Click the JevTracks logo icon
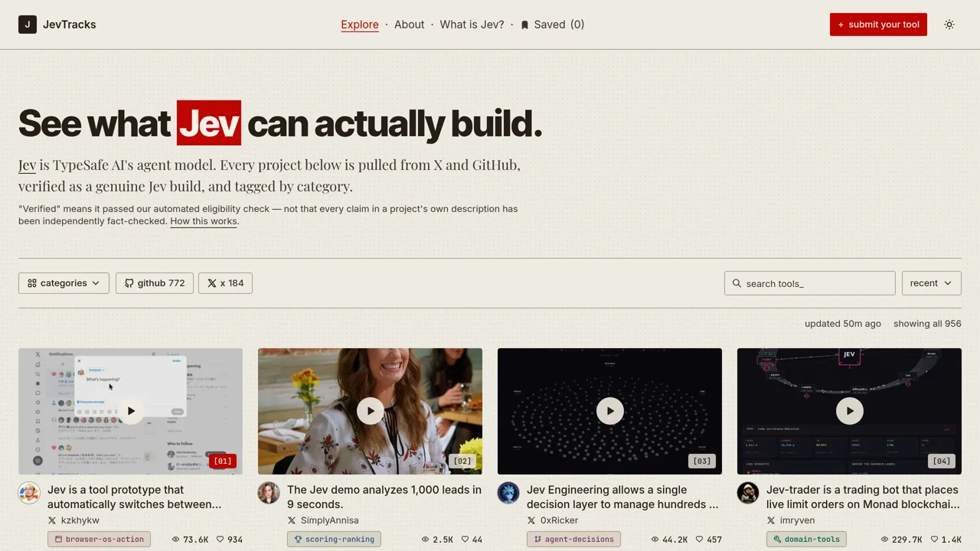The image size is (980, 551). pos(28,24)
